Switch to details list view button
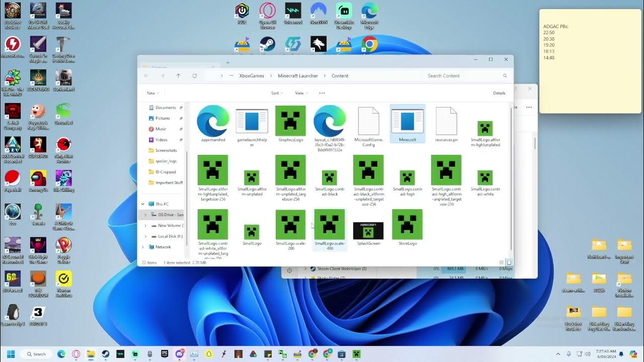The image size is (644, 362). (x=502, y=262)
